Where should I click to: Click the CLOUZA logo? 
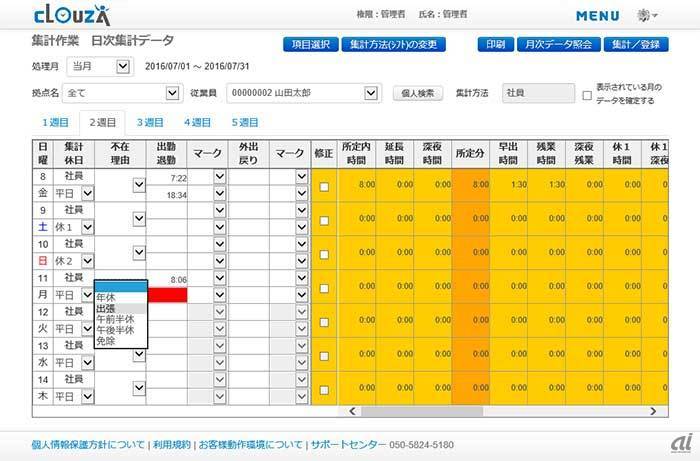[64, 16]
